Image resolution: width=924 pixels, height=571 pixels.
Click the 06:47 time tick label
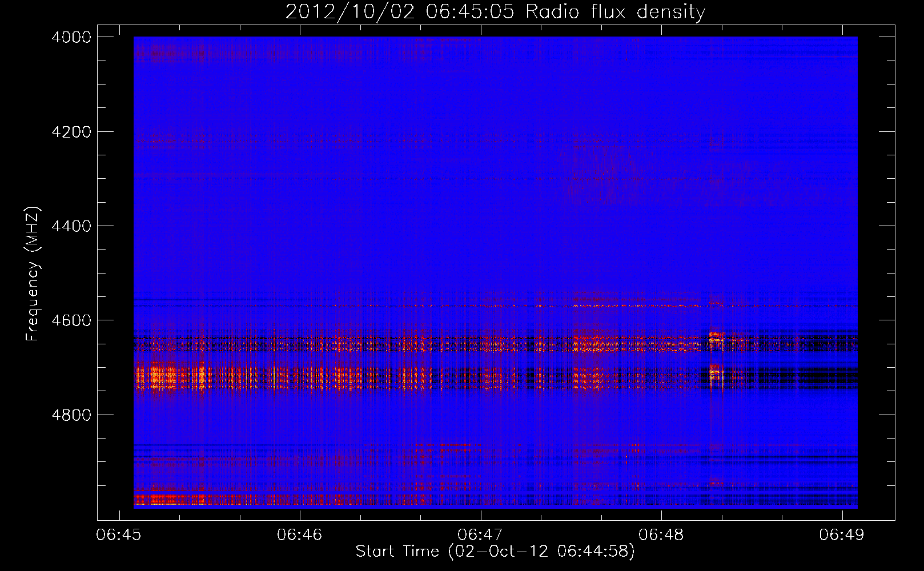(x=480, y=534)
